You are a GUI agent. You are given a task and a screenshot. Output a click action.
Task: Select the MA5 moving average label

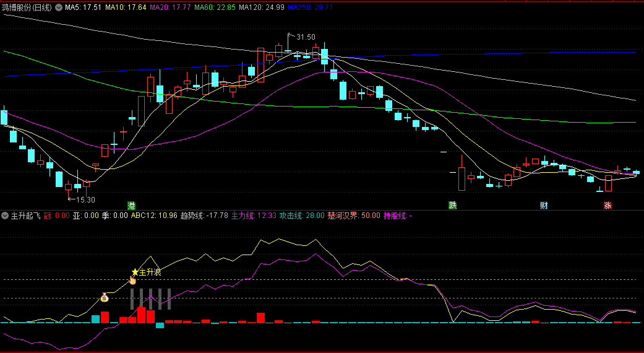[x=83, y=7]
